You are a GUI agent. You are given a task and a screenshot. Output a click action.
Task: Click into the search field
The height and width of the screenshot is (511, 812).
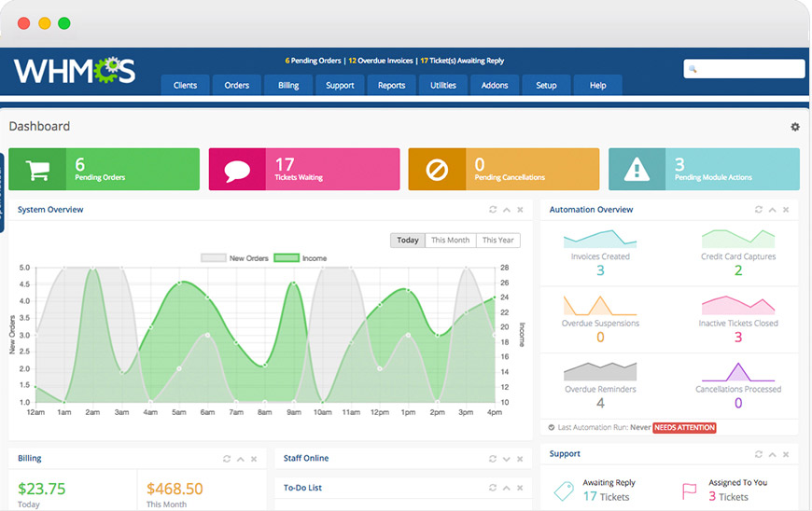[744, 69]
